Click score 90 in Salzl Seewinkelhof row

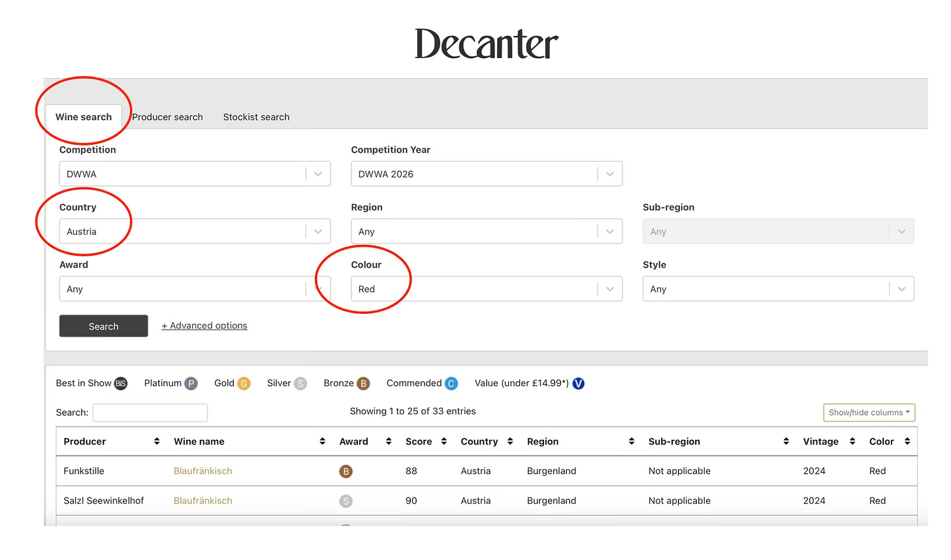tap(411, 501)
